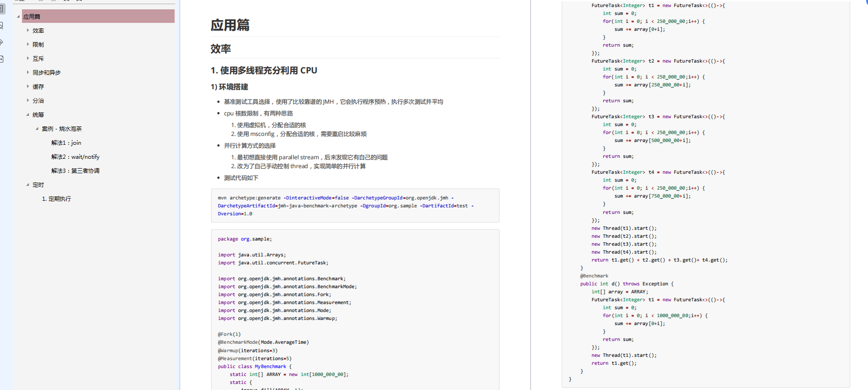Click the 1) 环境搭建 subheading
This screenshot has height=390, width=868.
(x=229, y=87)
